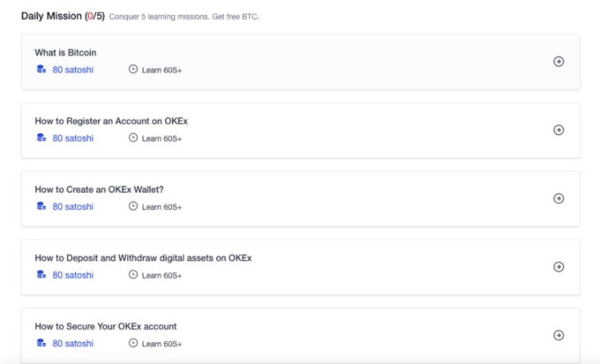600x364 pixels.
Task: Select How to Create an OKEx Wallet? title
Action: coord(99,189)
